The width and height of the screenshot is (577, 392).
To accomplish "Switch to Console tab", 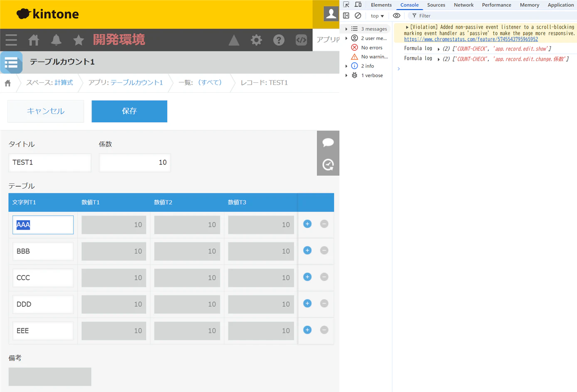I will (409, 5).
